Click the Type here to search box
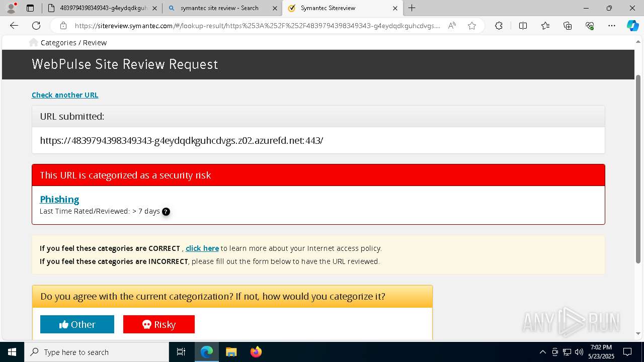Image resolution: width=644 pixels, height=362 pixels. 97,352
